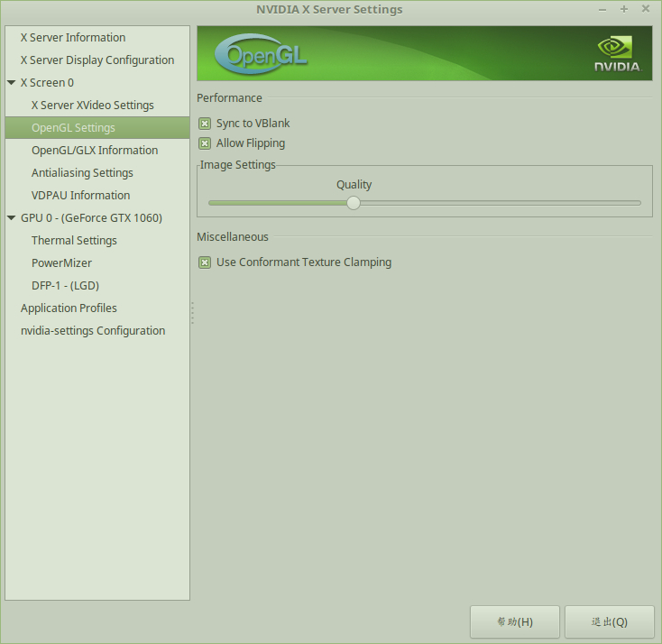Screen dimensions: 662x644
Task: Select OpenGL Settings in sidebar
Action: [97, 127]
